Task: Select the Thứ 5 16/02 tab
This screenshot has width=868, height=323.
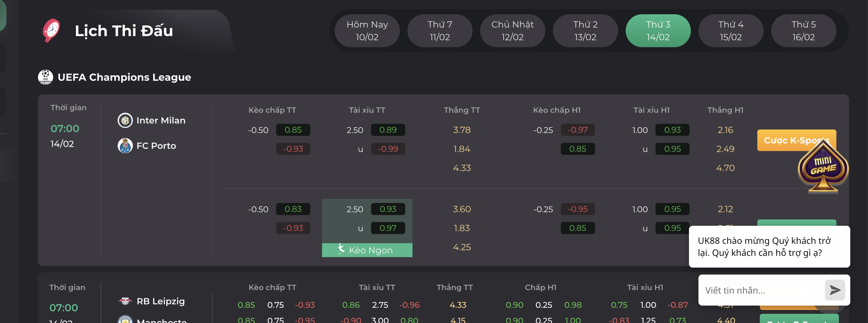Action: coord(804,31)
